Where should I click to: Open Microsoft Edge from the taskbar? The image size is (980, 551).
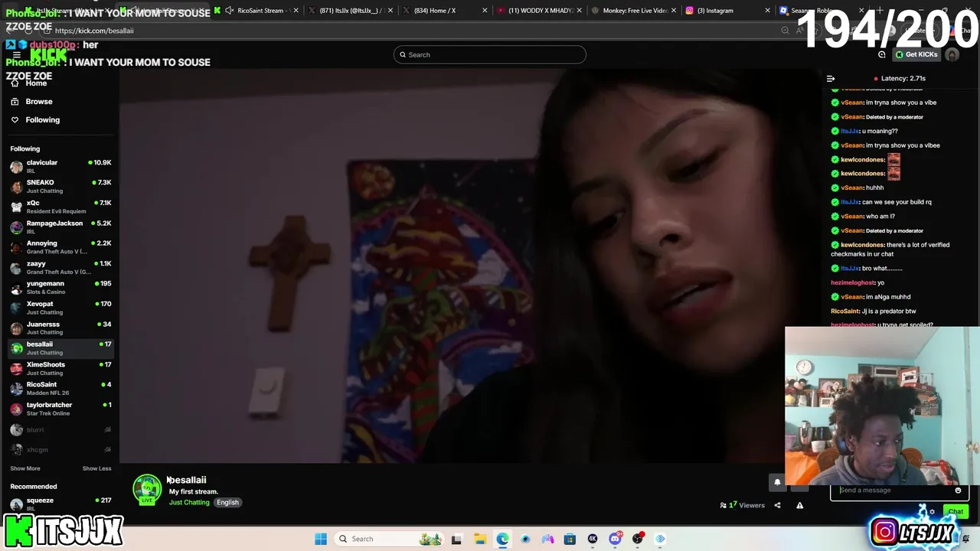pos(502,539)
